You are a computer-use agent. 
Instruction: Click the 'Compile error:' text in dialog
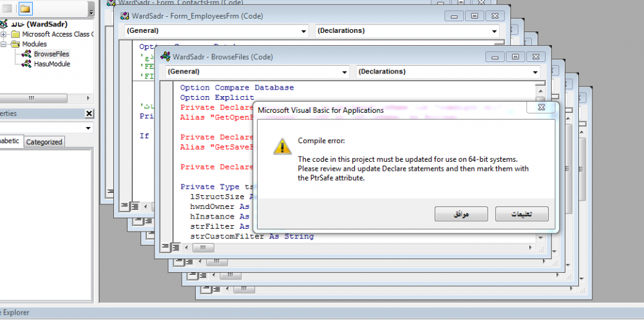[321, 141]
